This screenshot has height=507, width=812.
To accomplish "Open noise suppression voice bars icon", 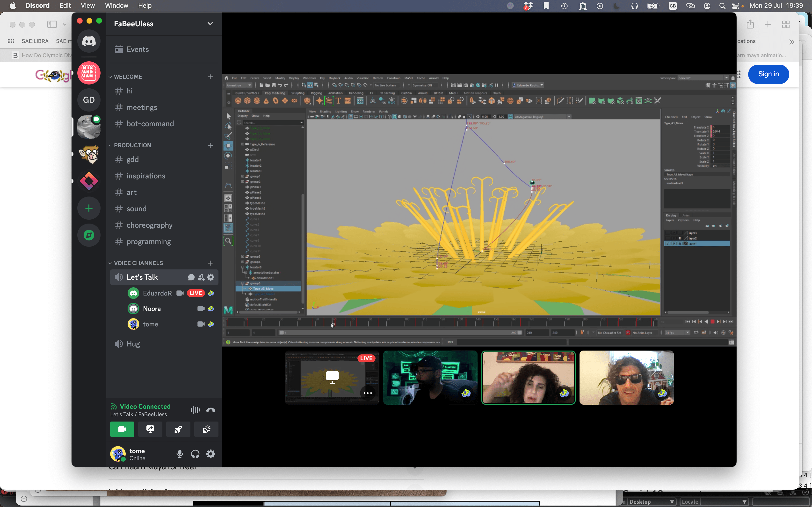I will point(195,410).
